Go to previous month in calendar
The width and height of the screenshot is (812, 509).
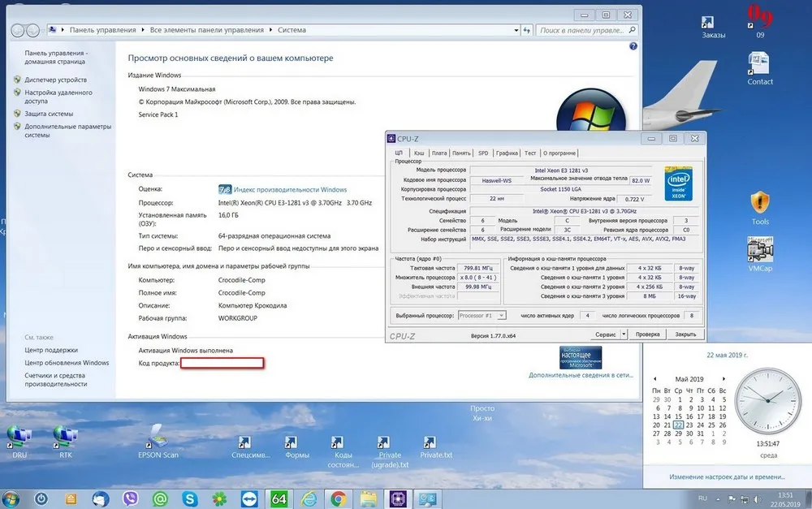click(655, 379)
